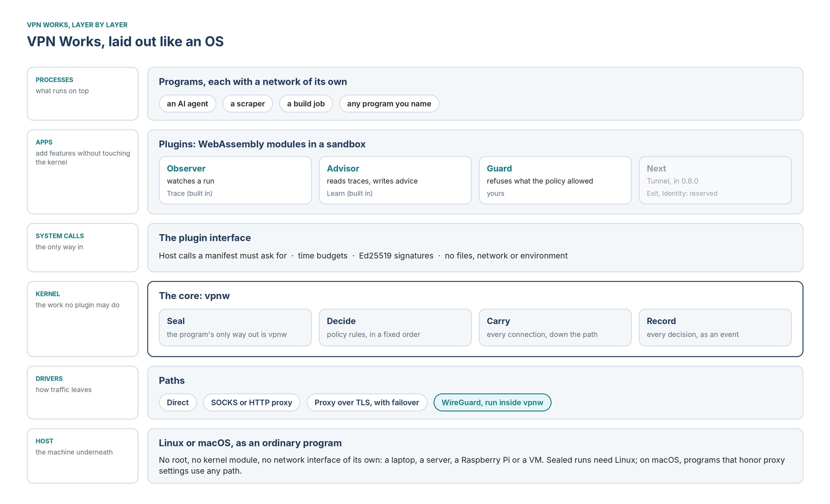Select the SYSTEM CALLS layer label
Screen dimensions: 830x504
(60, 236)
